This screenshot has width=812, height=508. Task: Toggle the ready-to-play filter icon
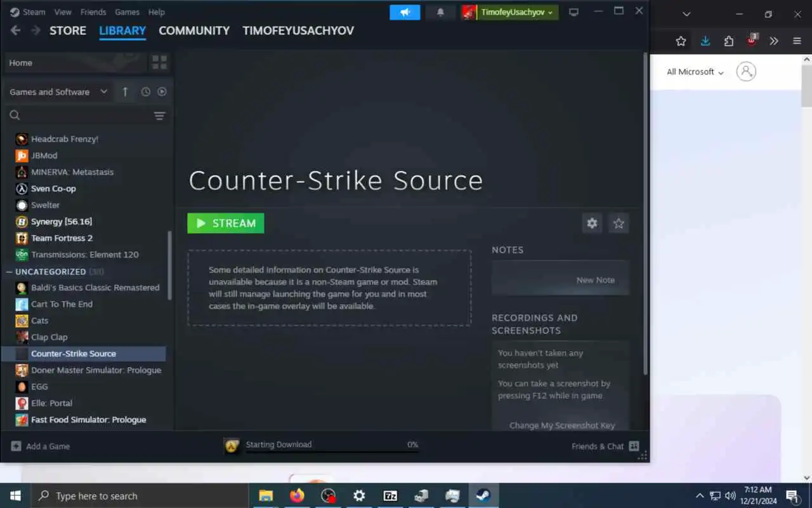[162, 92]
